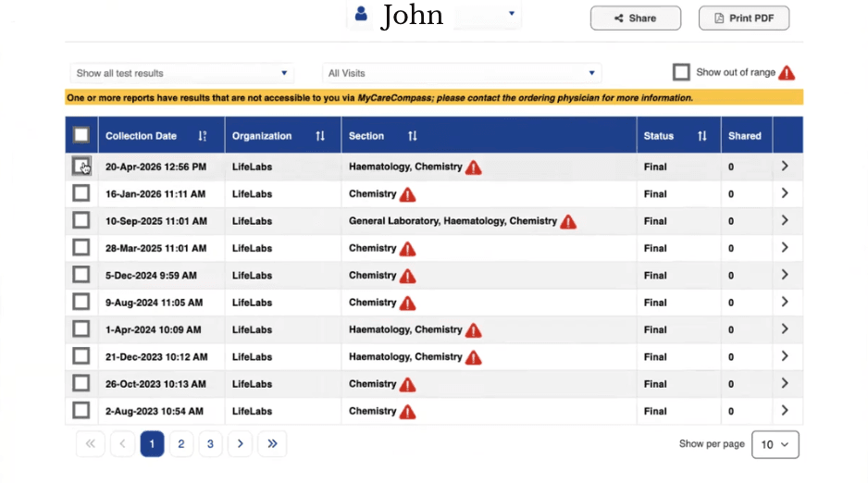Click the warning icon on 1-Apr-2024 row
The image size is (868, 483).
pyautogui.click(x=473, y=330)
